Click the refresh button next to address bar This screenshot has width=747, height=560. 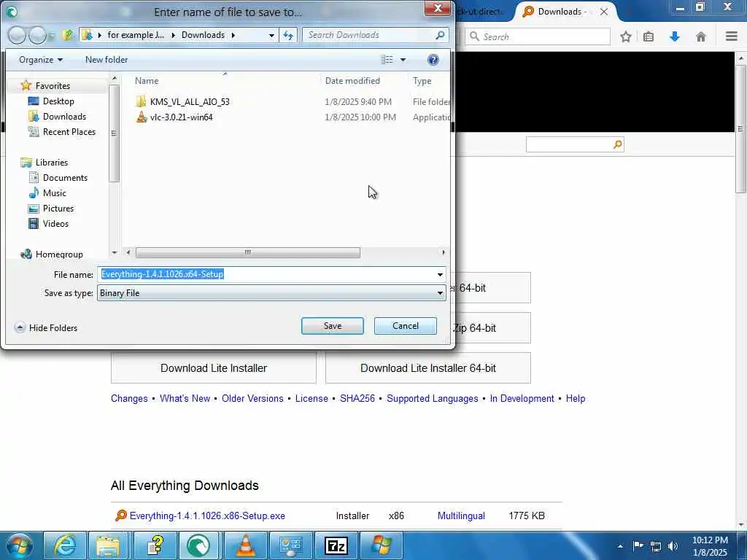tap(288, 35)
